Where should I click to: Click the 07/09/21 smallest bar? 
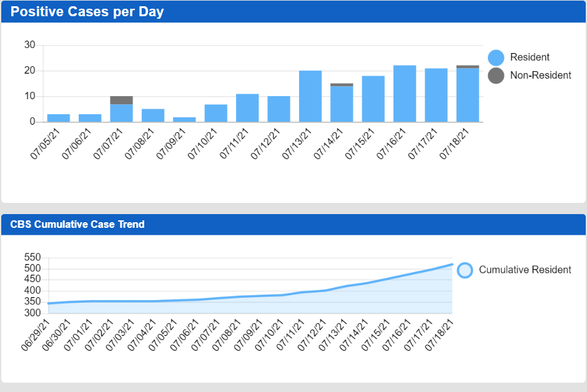pyautogui.click(x=184, y=119)
